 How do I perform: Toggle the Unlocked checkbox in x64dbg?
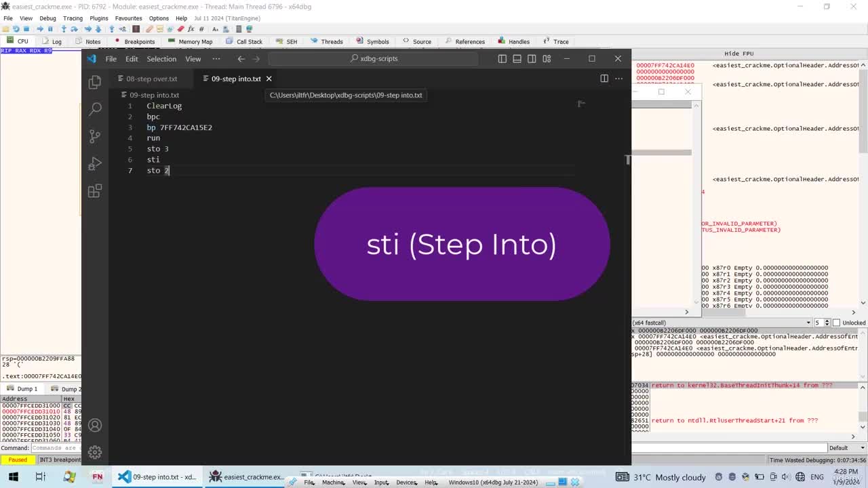[x=836, y=323]
